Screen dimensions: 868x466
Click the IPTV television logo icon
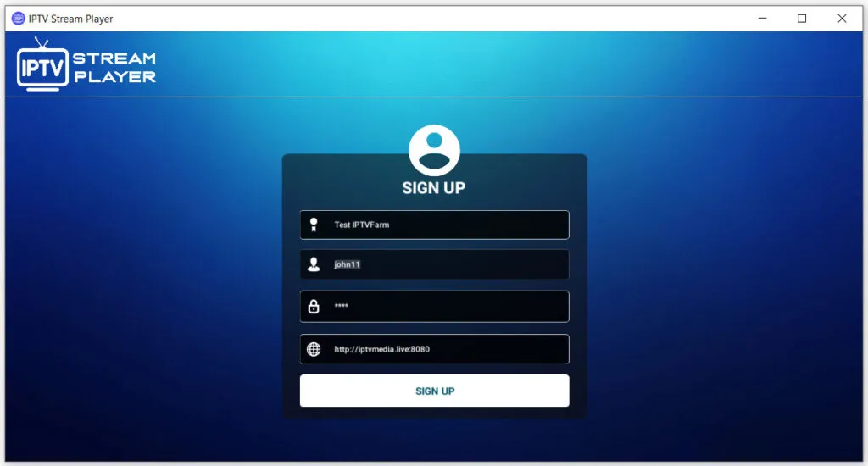[42, 65]
